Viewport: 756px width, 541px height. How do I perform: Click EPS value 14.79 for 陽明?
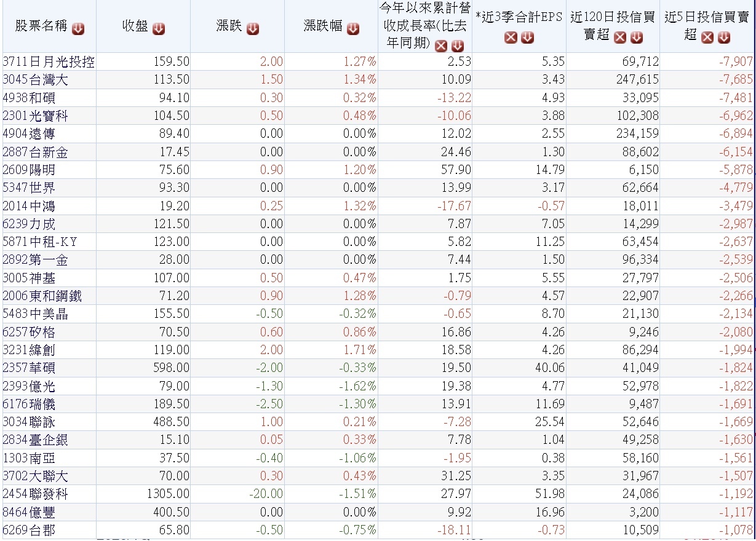(551, 170)
